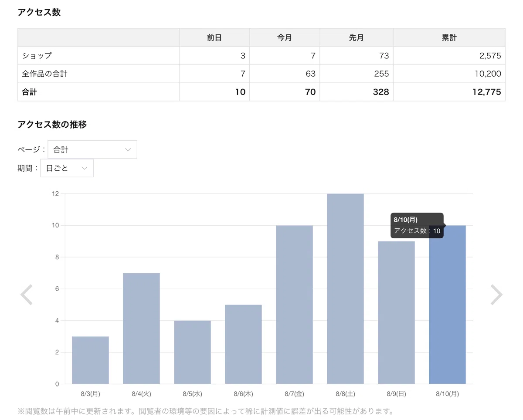Click the value 63 in 今月 column

(311, 74)
